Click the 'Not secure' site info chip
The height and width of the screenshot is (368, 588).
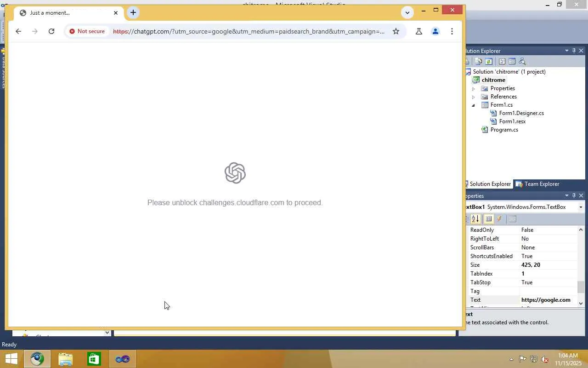tap(87, 31)
